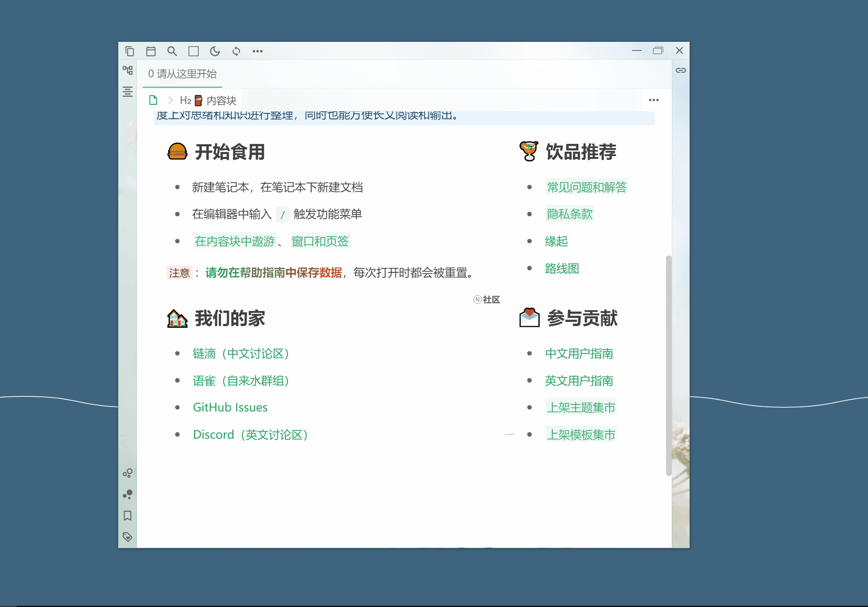Open the toolbar more options menu
Screen dimensions: 868x607
pyautogui.click(x=257, y=51)
